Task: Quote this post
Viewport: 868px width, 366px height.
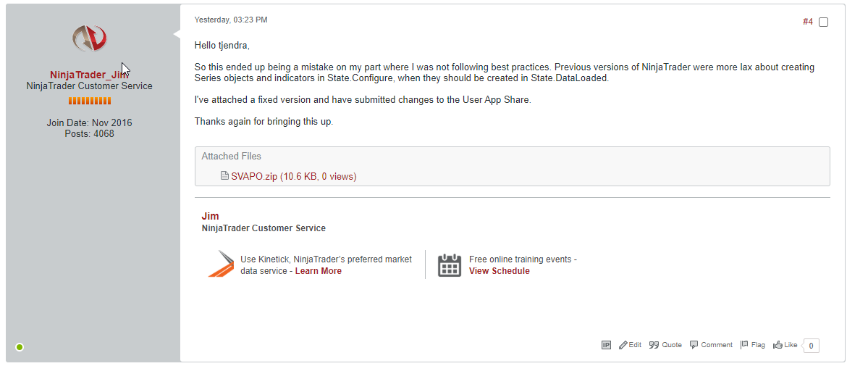Action: [665, 345]
